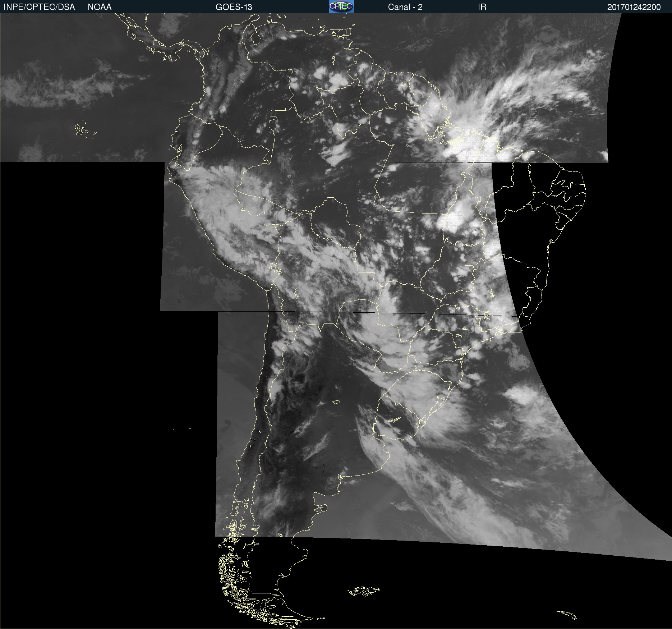Click the 201701242200 timestamp
The image size is (672, 629).
(634, 7)
